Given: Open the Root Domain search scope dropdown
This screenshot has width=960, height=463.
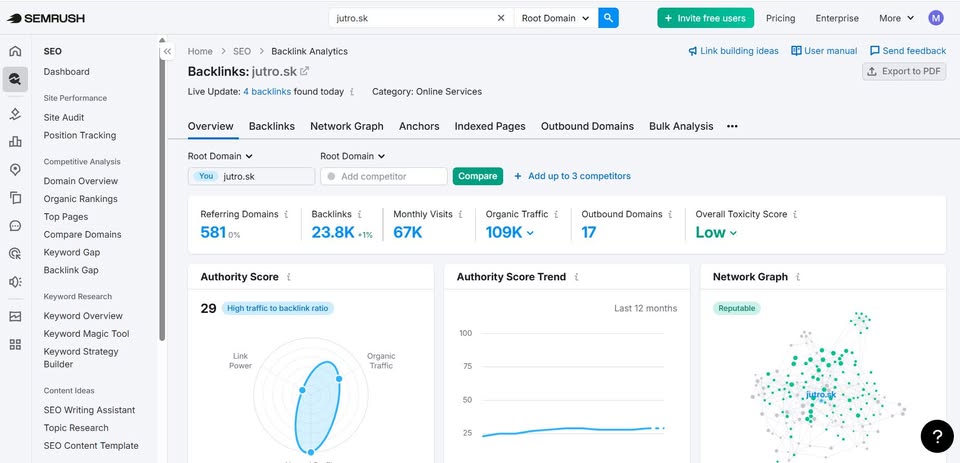Looking at the screenshot, I should pos(555,18).
